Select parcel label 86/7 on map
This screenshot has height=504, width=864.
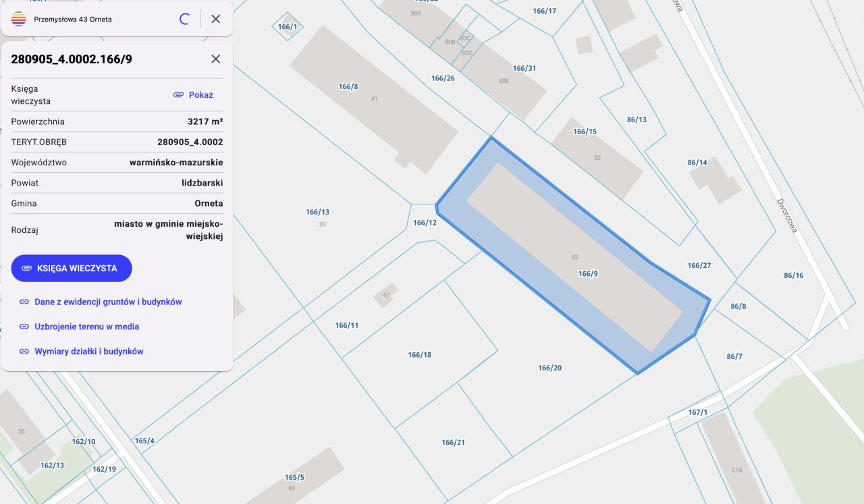pos(734,356)
